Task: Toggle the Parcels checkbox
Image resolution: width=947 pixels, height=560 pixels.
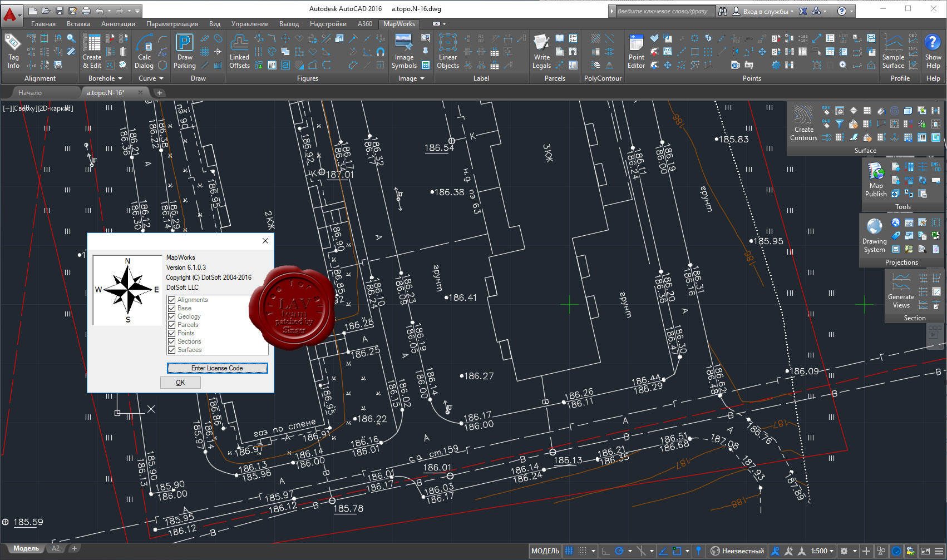Action: 172,325
